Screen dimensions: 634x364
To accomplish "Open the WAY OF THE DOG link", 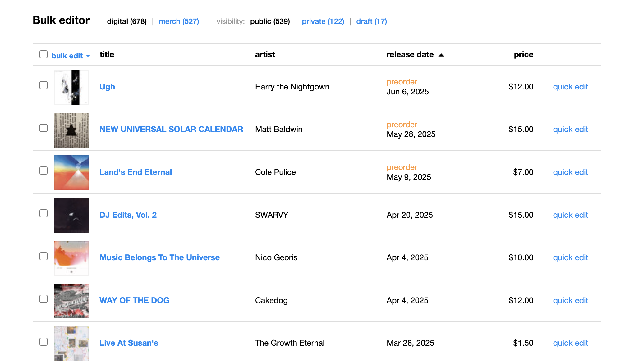I will click(x=134, y=300).
